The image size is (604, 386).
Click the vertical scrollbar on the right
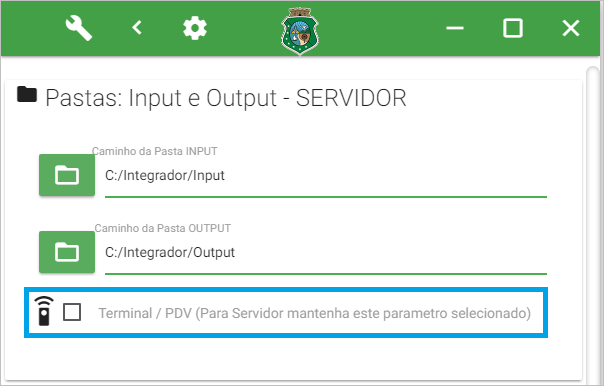[x=593, y=225]
